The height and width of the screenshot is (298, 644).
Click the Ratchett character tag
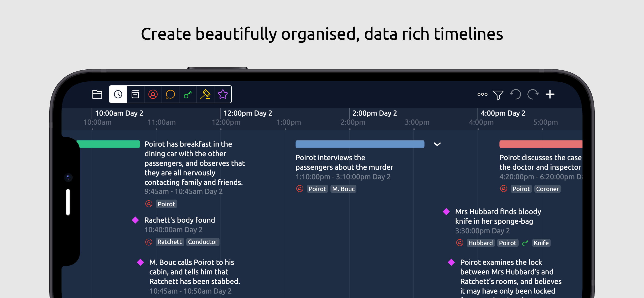point(169,242)
